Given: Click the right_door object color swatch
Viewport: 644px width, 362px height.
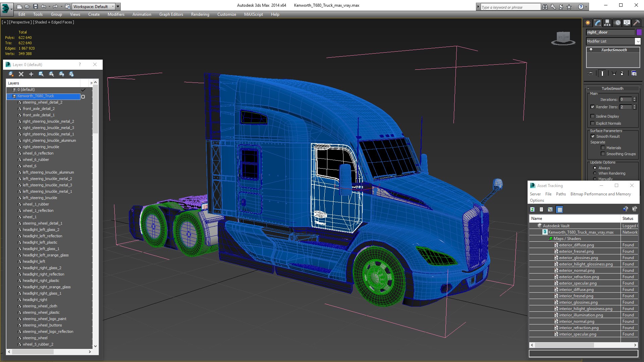Looking at the screenshot, I should tap(639, 32).
